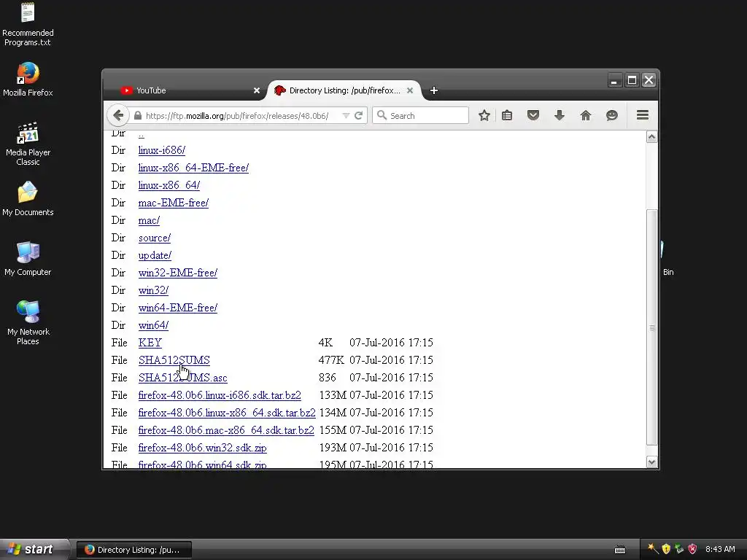The height and width of the screenshot is (560, 747).
Task: Click the browser back arrow button
Action: [118, 115]
